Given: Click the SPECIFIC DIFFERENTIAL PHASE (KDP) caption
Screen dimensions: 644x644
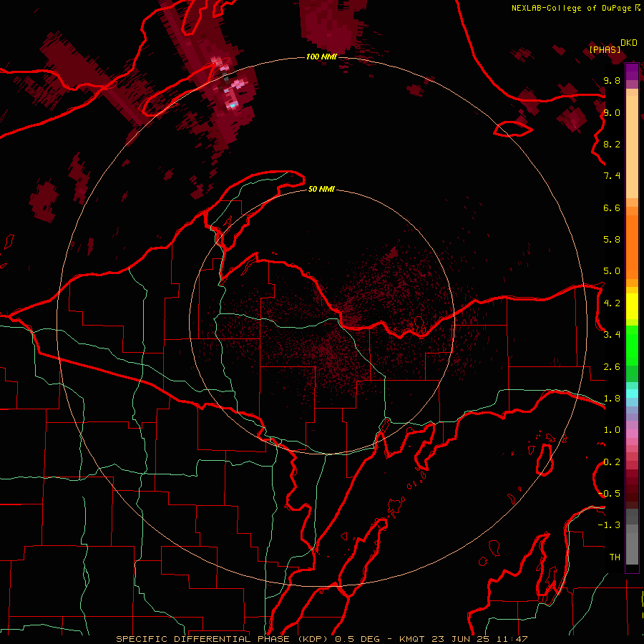Looking at the screenshot, I should tap(223, 639).
